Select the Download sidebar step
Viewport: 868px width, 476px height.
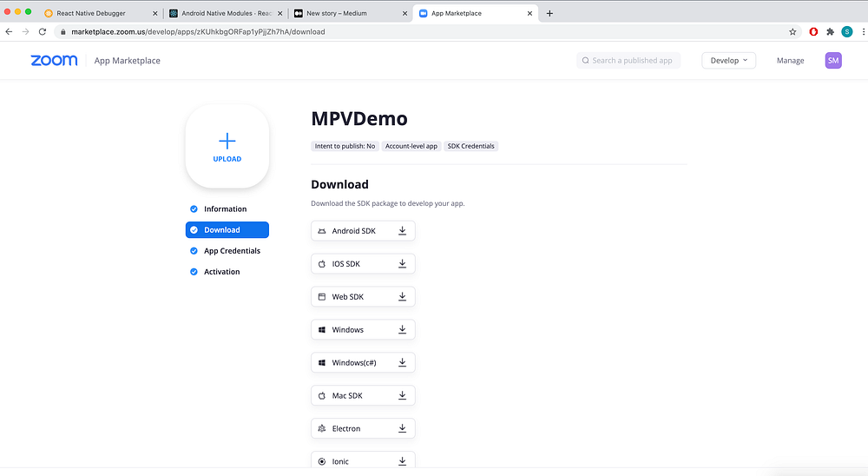227,230
